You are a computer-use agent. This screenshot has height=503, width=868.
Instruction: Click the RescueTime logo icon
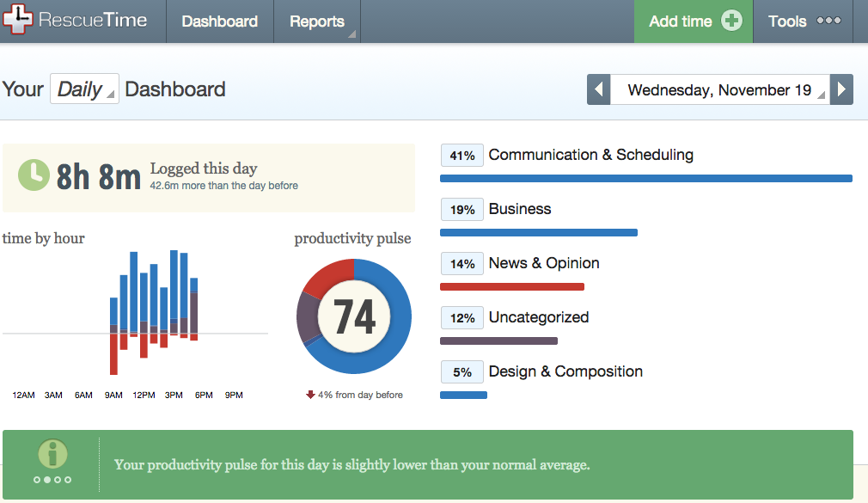pyautogui.click(x=17, y=21)
